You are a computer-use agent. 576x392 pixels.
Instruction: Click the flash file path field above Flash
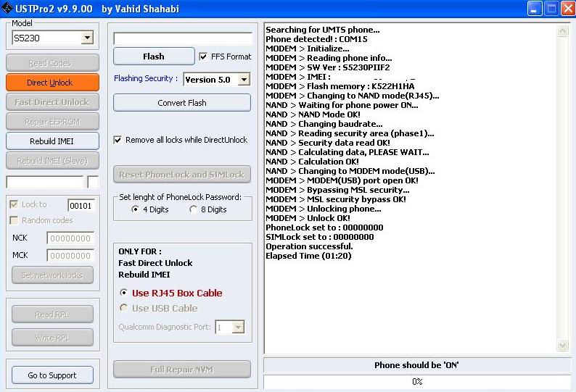click(x=183, y=38)
